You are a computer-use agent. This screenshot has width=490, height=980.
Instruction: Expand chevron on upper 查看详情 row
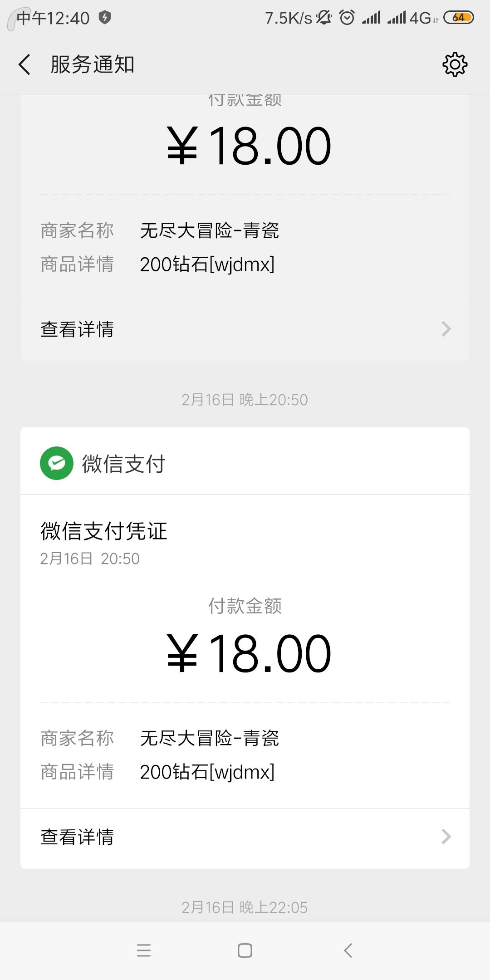tap(446, 329)
